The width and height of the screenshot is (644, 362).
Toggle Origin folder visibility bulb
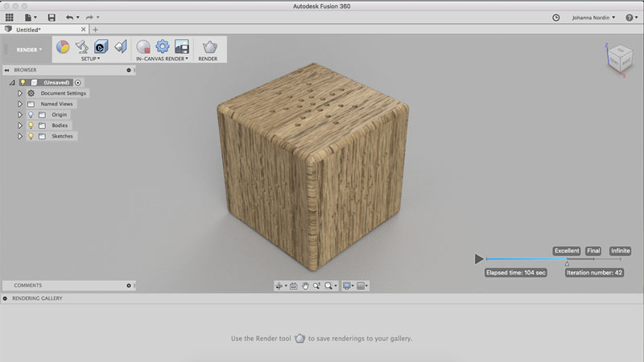[31, 114]
